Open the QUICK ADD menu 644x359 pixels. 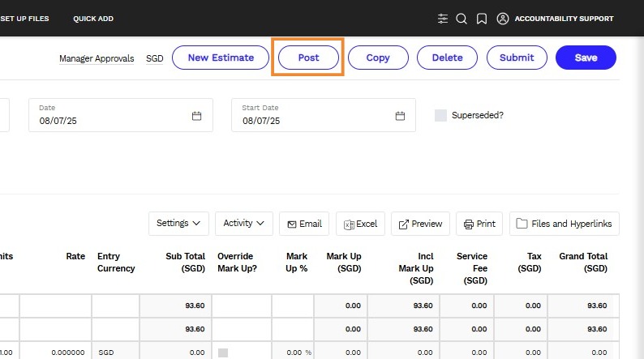(93, 19)
